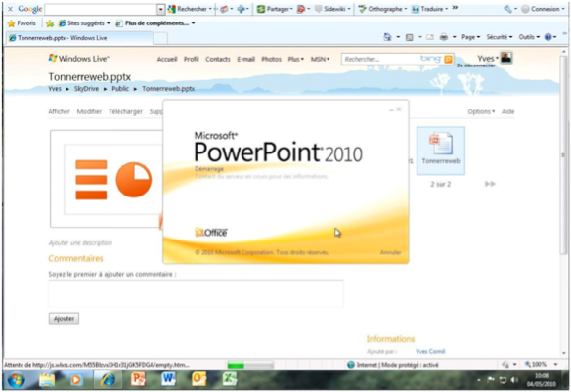Click the add to favorites bar star icon
Screen dimensions: 571x392
click(50, 23)
